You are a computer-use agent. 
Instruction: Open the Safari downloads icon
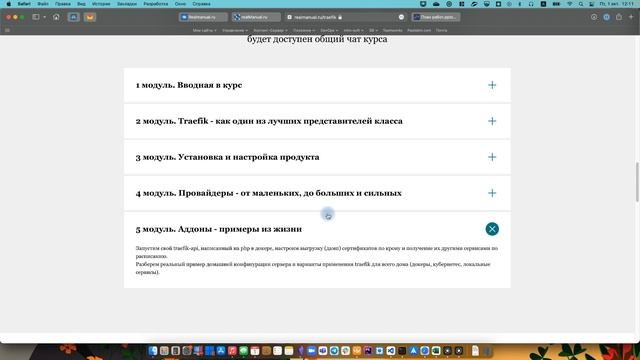tap(594, 17)
